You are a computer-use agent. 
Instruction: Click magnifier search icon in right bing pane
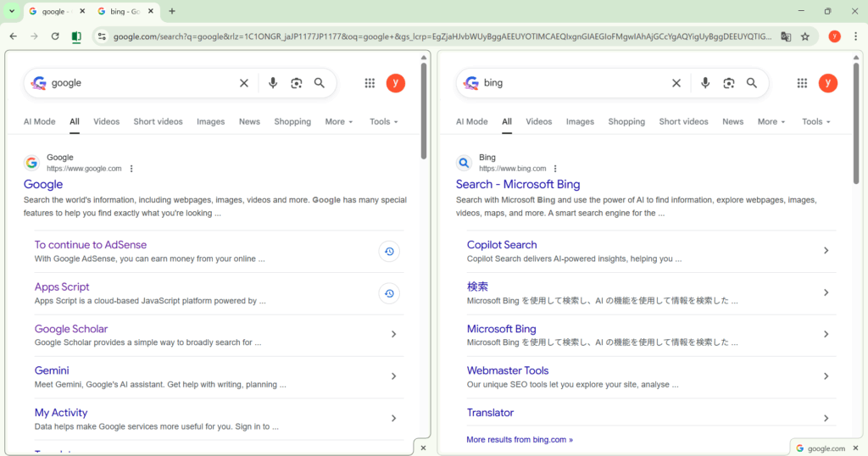[752, 83]
